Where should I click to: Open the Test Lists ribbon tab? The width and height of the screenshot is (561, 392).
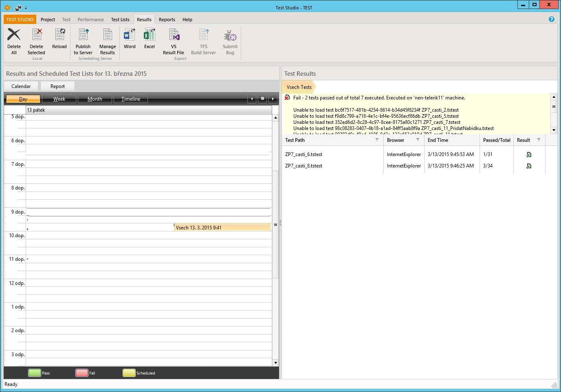pos(120,20)
